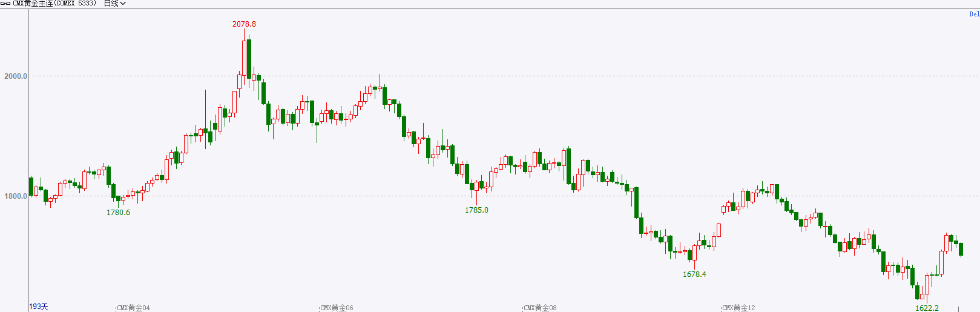Click the dashed 2000.0 horizontal gridline

(502, 76)
